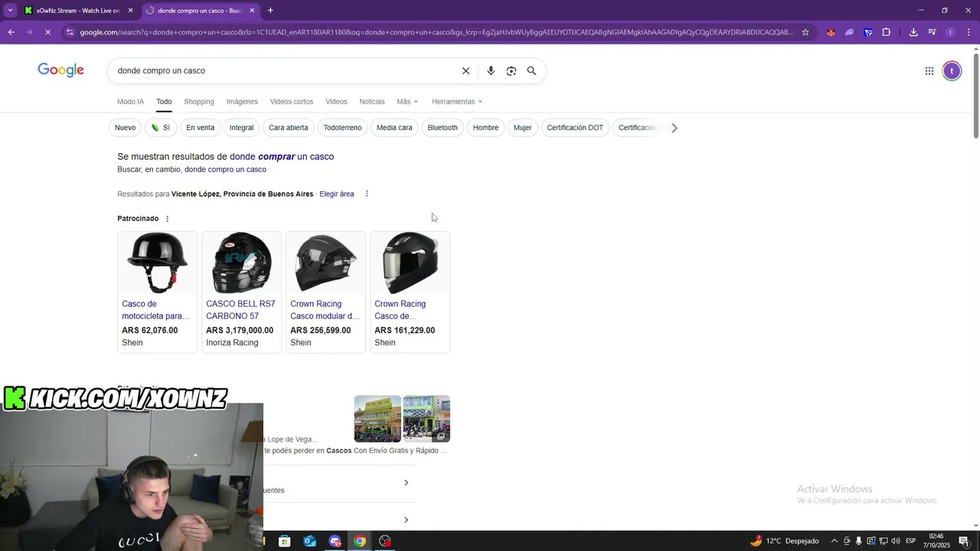Expand the Herramientas menu
980x551 pixels.
(x=457, y=102)
